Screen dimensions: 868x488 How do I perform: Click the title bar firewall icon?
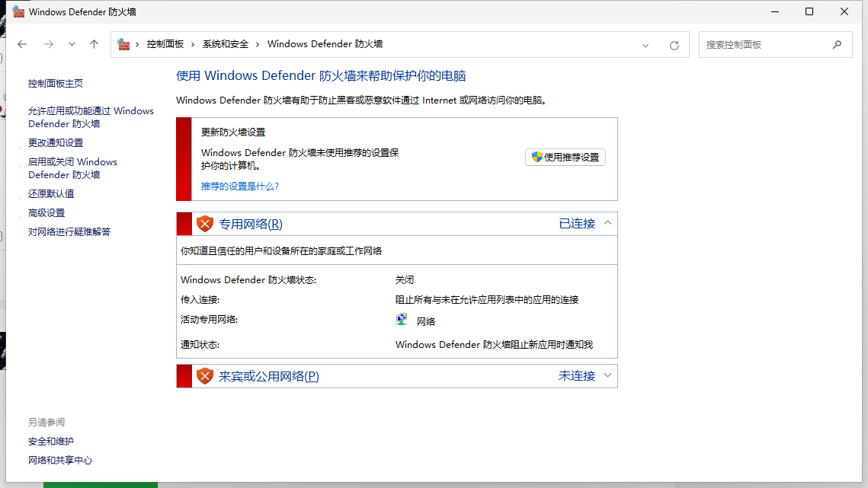click(x=18, y=11)
